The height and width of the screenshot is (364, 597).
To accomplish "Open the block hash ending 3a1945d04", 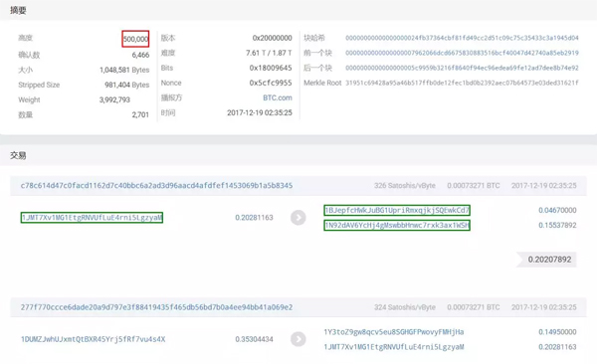I will coord(462,38).
